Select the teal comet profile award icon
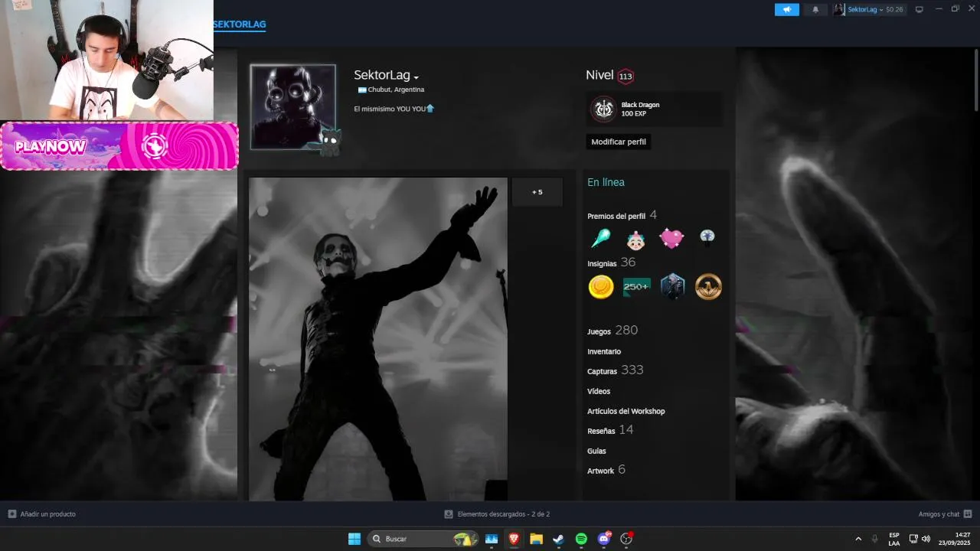This screenshot has width=980, height=551. point(601,238)
